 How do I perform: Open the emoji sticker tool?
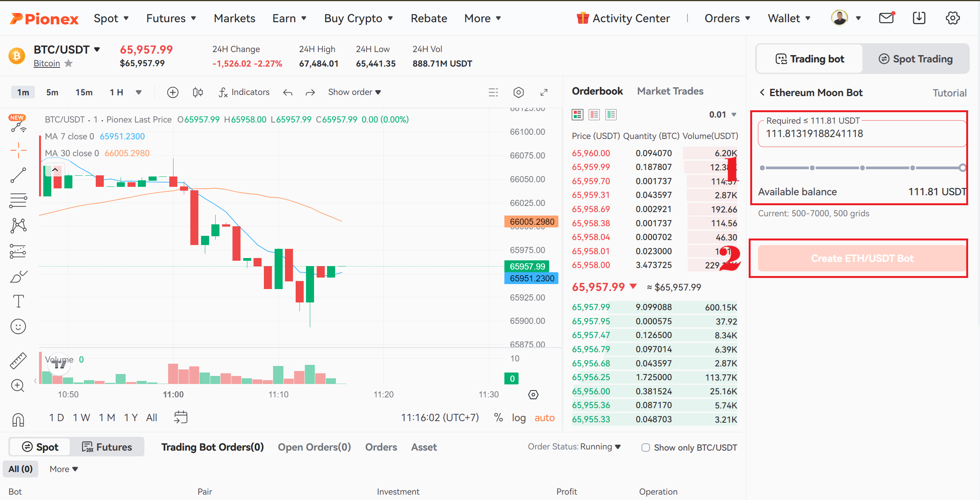(18, 327)
